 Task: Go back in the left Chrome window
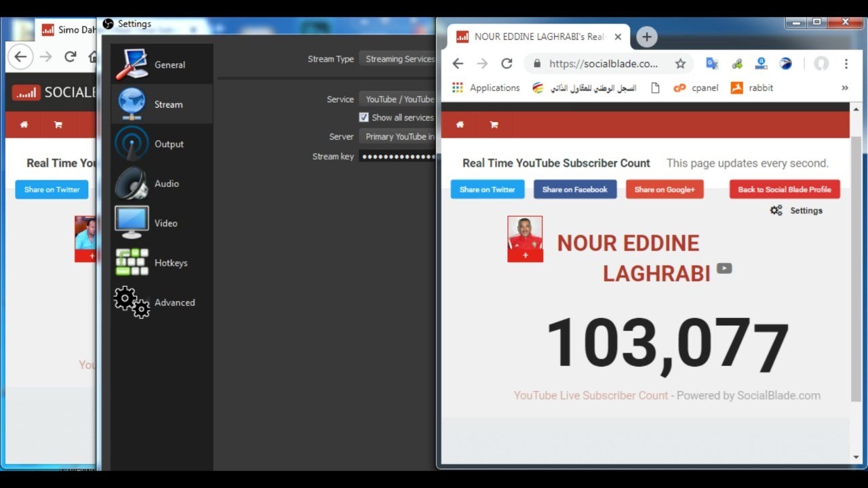(21, 57)
